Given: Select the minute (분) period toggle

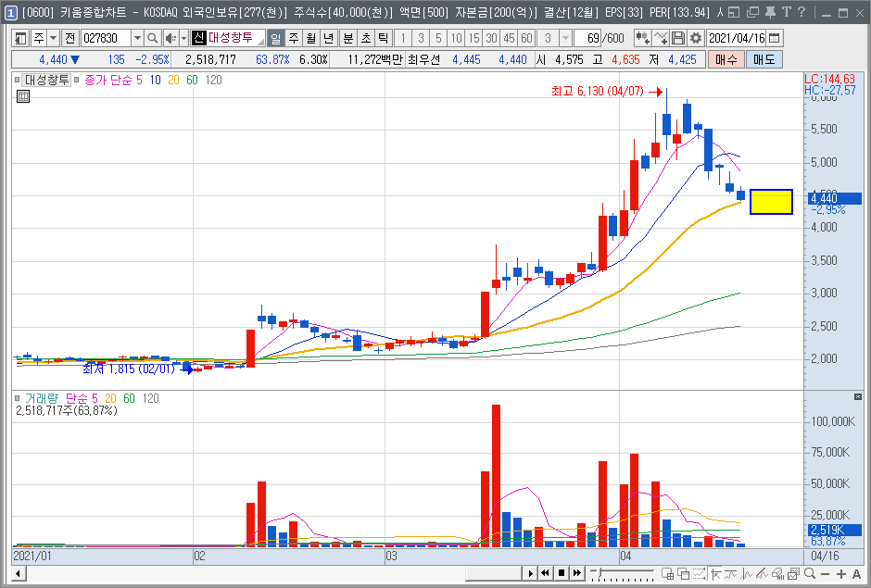Looking at the screenshot, I should (x=348, y=38).
